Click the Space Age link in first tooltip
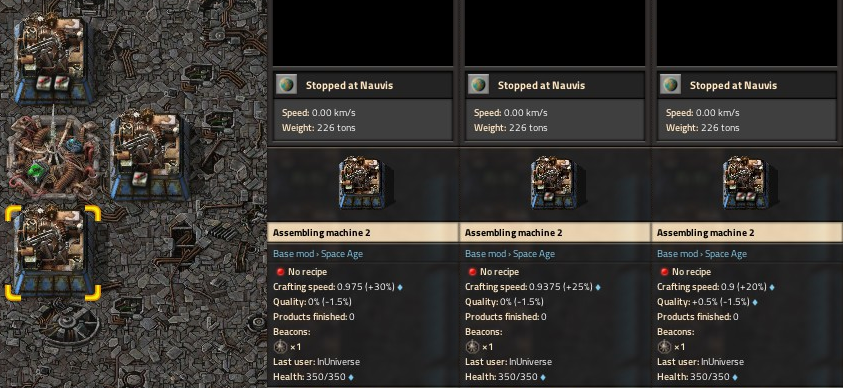The width and height of the screenshot is (843, 388). [341, 254]
